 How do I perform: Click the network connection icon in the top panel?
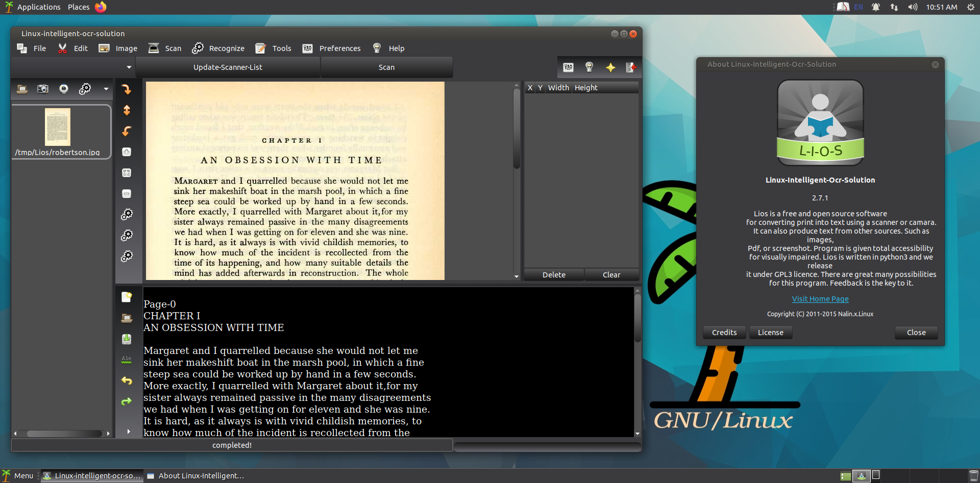[894, 7]
